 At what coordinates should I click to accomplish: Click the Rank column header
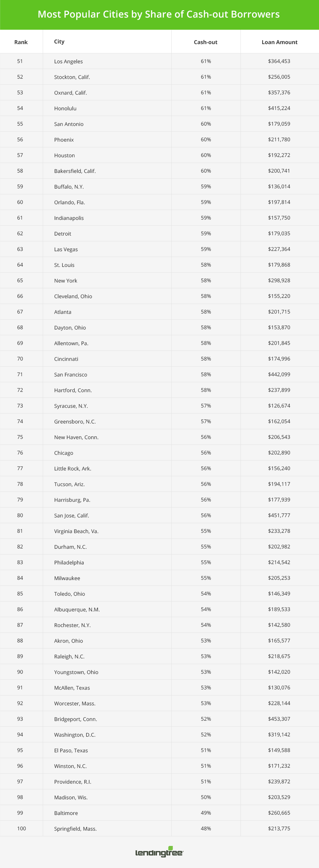21,42
